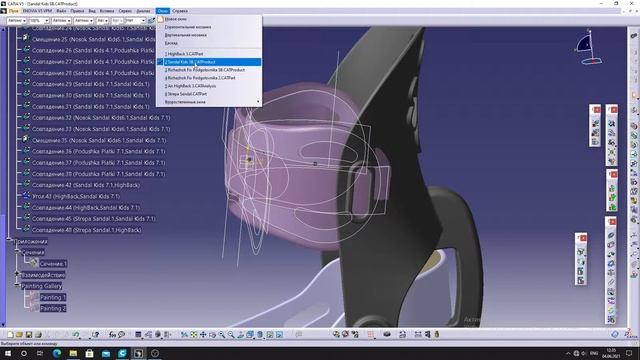640x360 pixels.
Task: Switch to 5 An HighBack 3.CATAnalysis window
Action: coord(209,86)
